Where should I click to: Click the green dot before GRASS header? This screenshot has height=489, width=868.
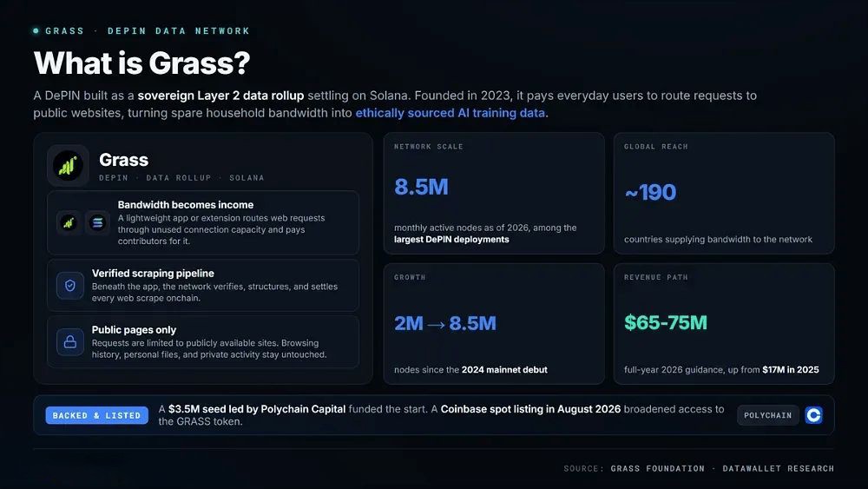[36, 31]
